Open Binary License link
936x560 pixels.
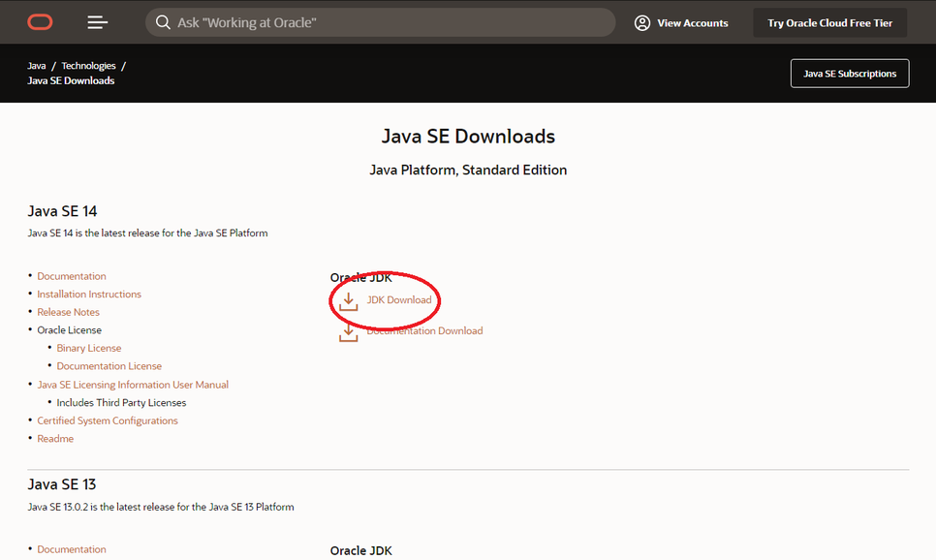(x=89, y=348)
